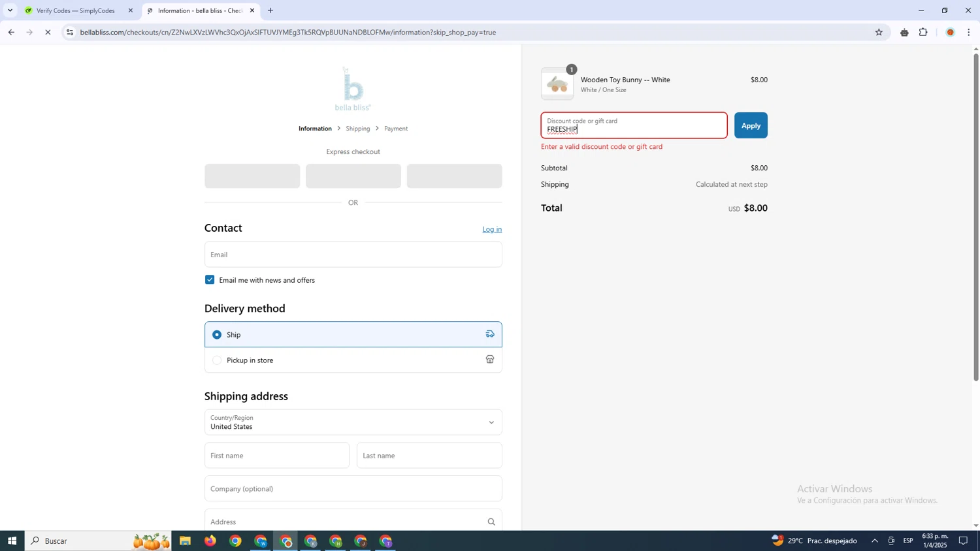Go to Shipping breadcrumb step
The image size is (980, 551).
tap(358, 129)
